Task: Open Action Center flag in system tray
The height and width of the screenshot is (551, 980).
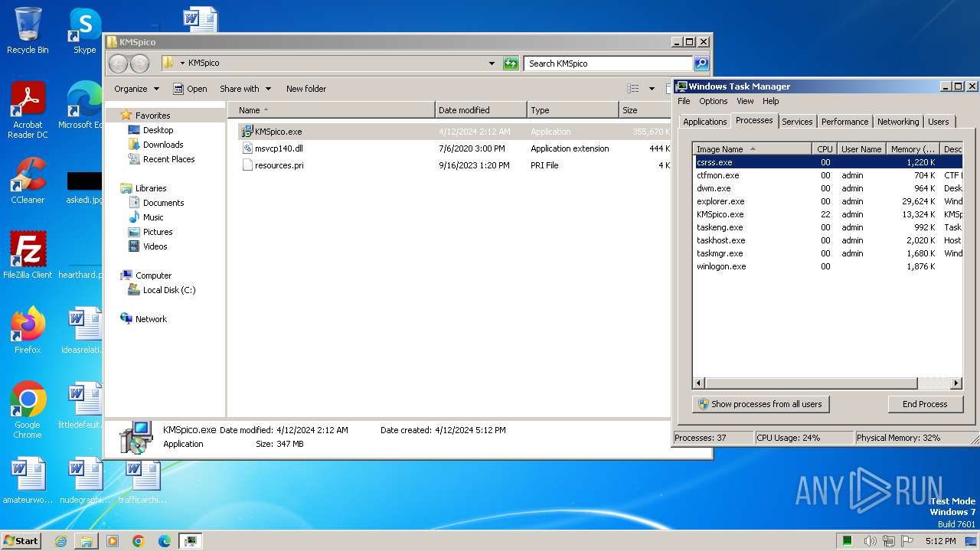Action: pyautogui.click(x=906, y=541)
